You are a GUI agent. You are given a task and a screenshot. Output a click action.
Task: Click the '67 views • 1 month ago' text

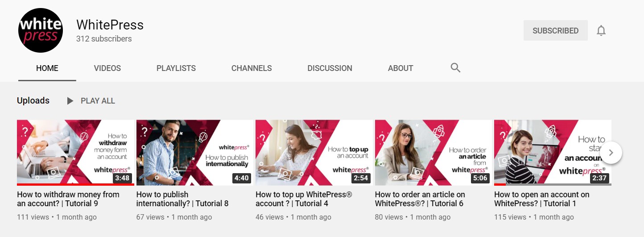click(x=174, y=217)
